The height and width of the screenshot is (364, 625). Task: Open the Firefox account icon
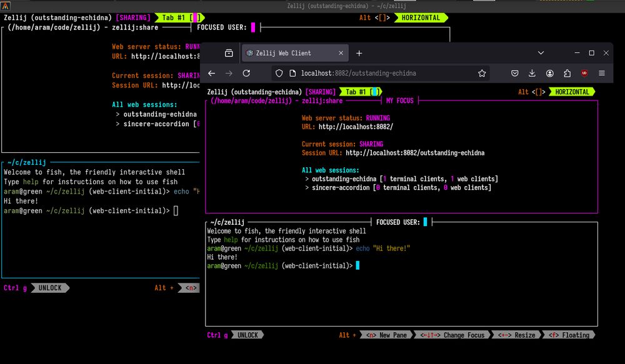[549, 73]
